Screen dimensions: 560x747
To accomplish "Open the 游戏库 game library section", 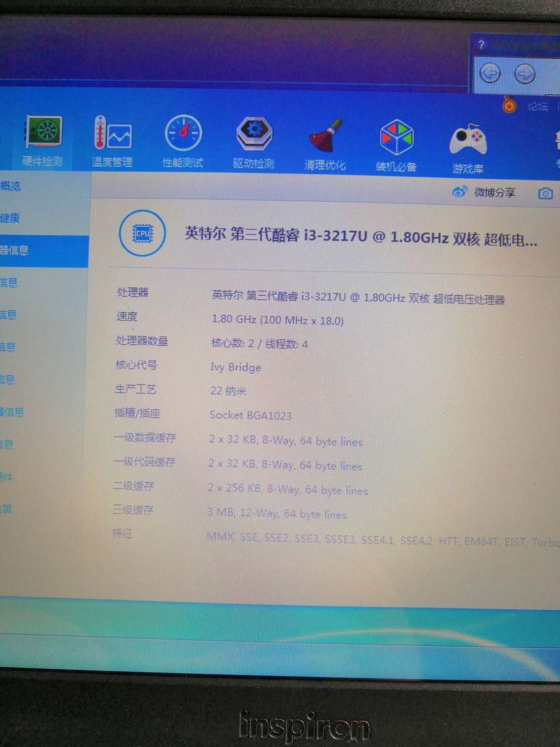I will click(468, 148).
